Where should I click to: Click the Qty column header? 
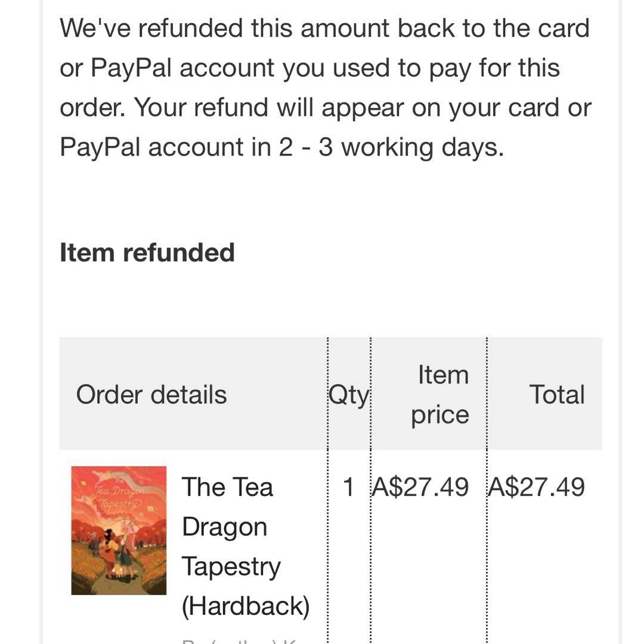tap(349, 395)
